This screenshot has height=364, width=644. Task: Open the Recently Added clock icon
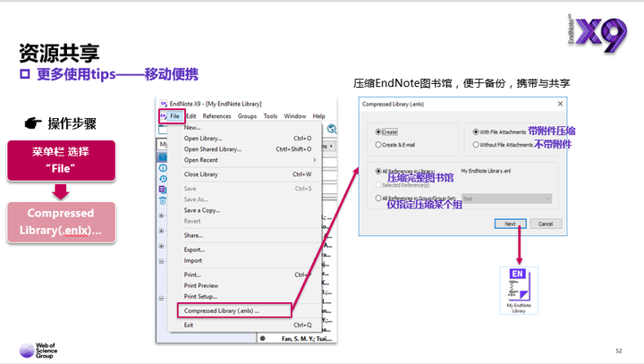(163, 179)
